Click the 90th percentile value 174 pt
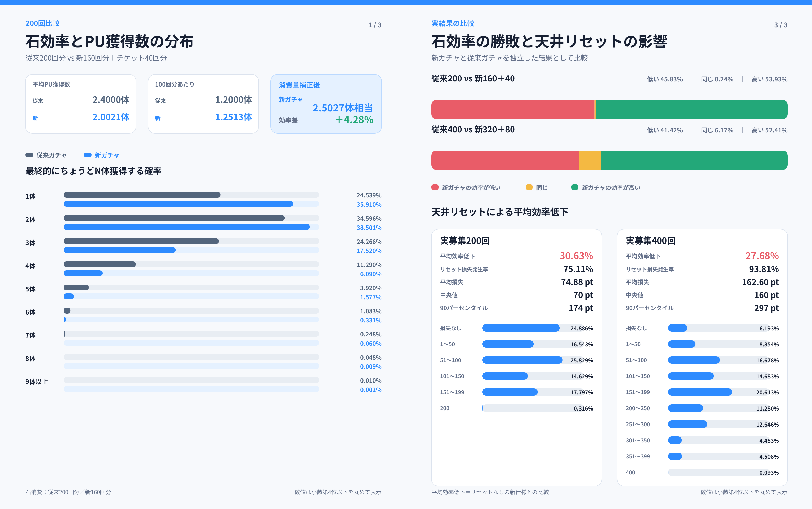Image resolution: width=812 pixels, height=509 pixels. (581, 308)
